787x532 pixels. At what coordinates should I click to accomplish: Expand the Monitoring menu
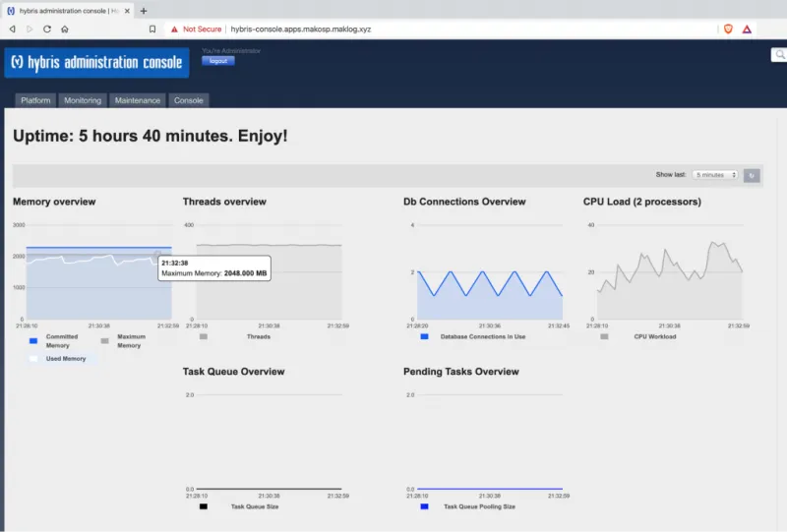click(x=83, y=100)
